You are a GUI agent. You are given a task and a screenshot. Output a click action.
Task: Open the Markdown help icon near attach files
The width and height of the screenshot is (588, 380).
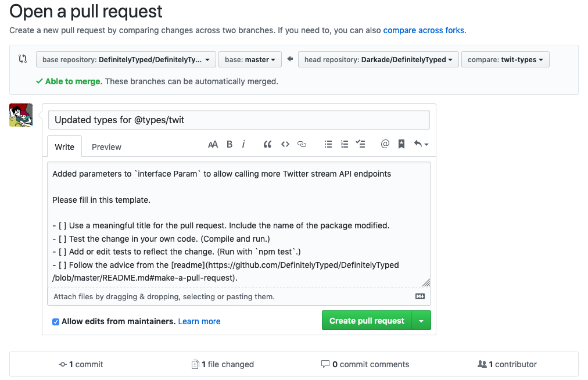(x=420, y=296)
